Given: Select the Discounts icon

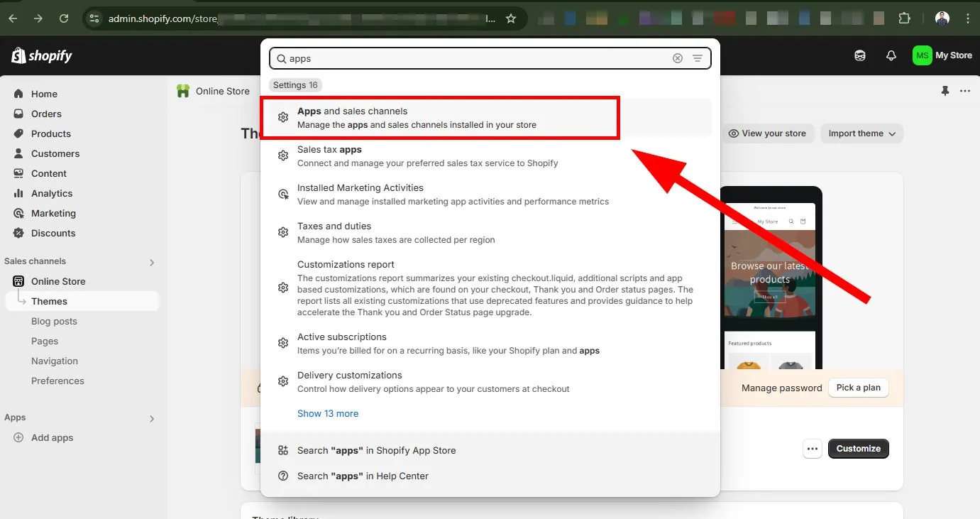Looking at the screenshot, I should (18, 233).
